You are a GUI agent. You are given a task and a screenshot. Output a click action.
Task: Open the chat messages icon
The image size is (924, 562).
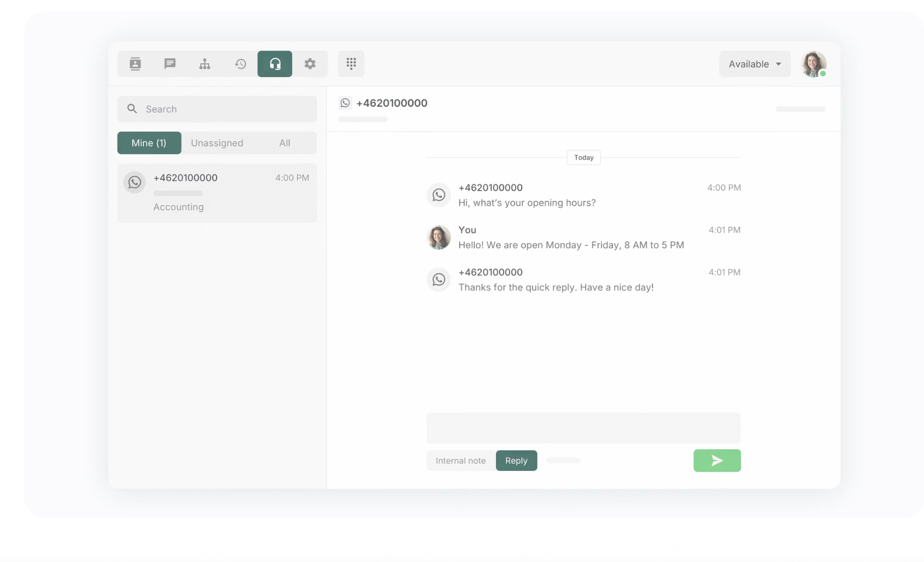(x=170, y=64)
